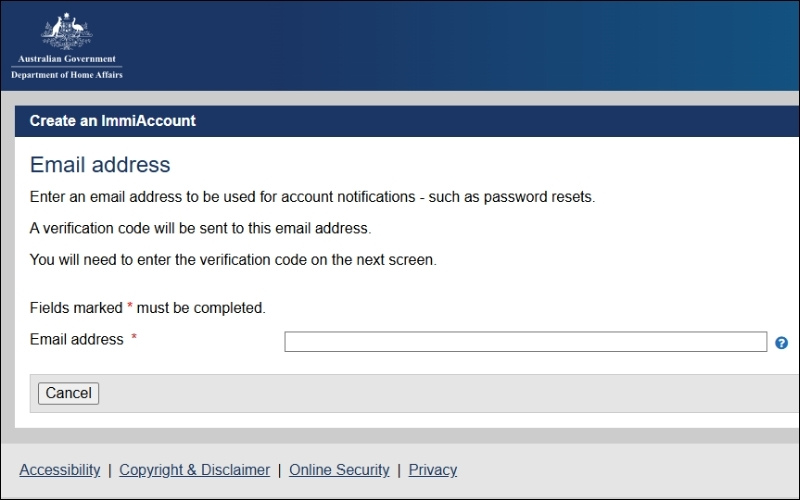Screen dimensions: 800x500
Task: Click the 'Australian Government' banner text
Action: click(x=67, y=59)
